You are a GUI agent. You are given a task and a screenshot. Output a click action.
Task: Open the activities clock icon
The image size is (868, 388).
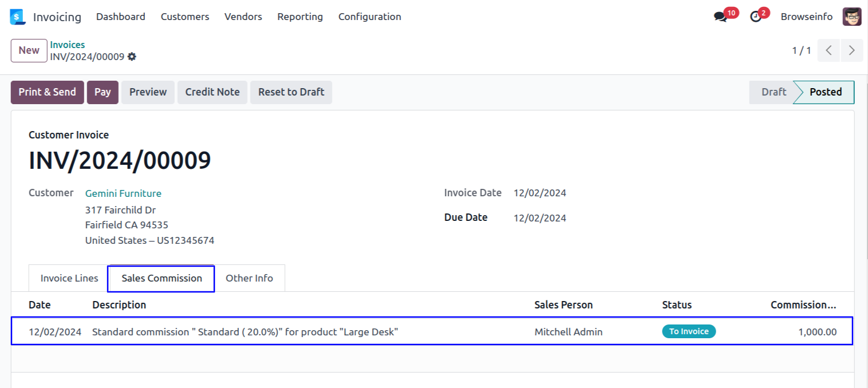756,17
